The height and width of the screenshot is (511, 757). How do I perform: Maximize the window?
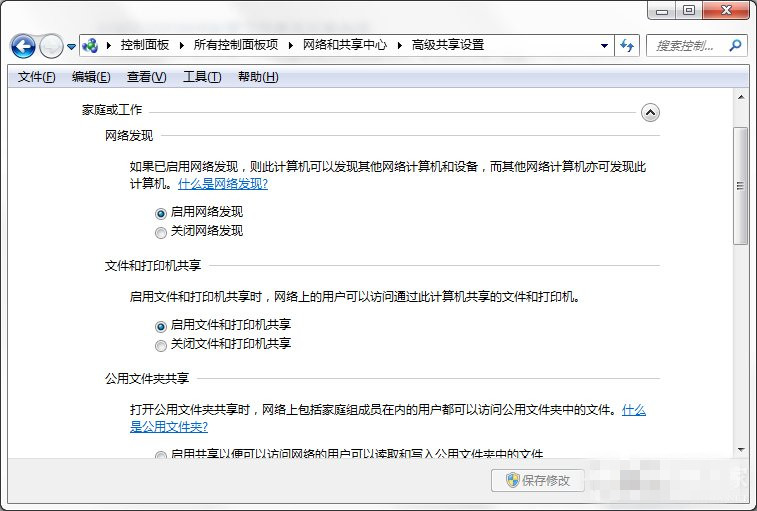click(689, 10)
